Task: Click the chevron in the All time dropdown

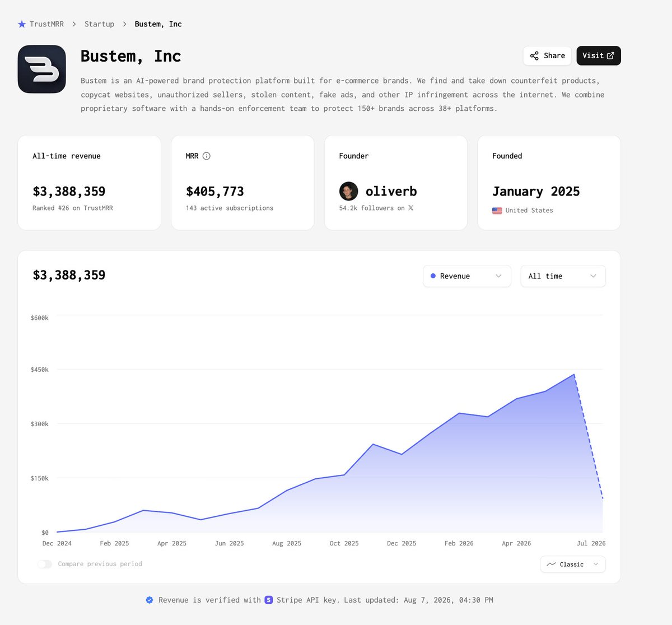Action: coord(593,276)
